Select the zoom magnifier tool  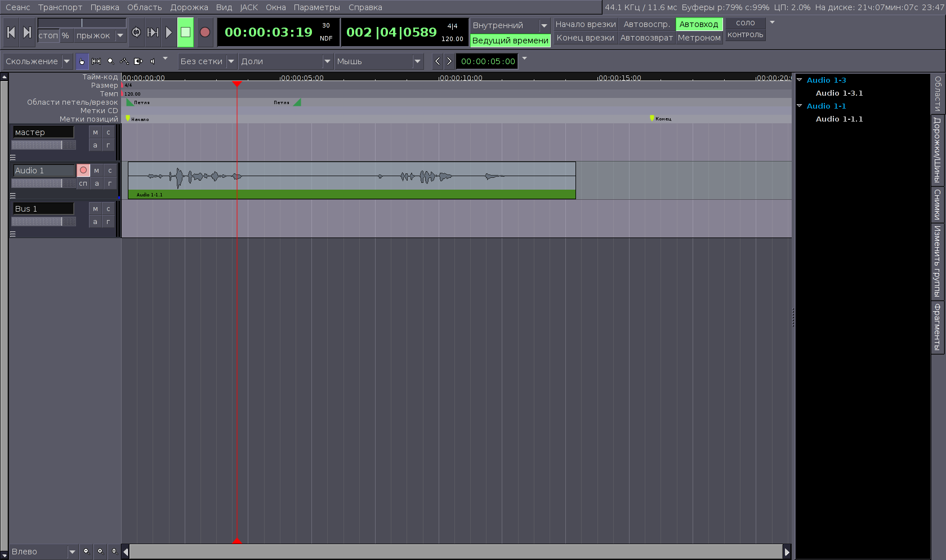click(x=110, y=61)
